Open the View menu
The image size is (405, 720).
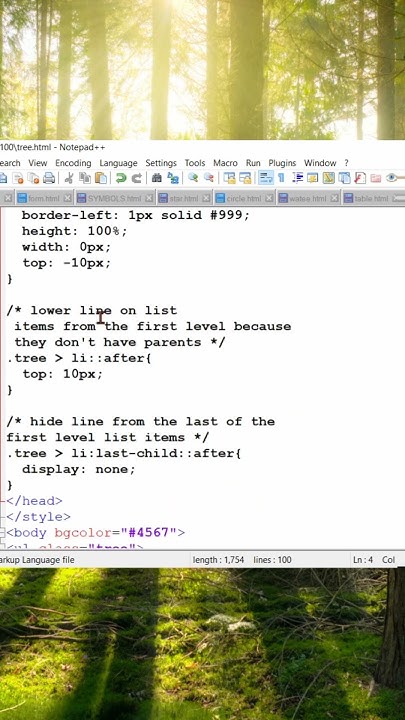tap(38, 163)
